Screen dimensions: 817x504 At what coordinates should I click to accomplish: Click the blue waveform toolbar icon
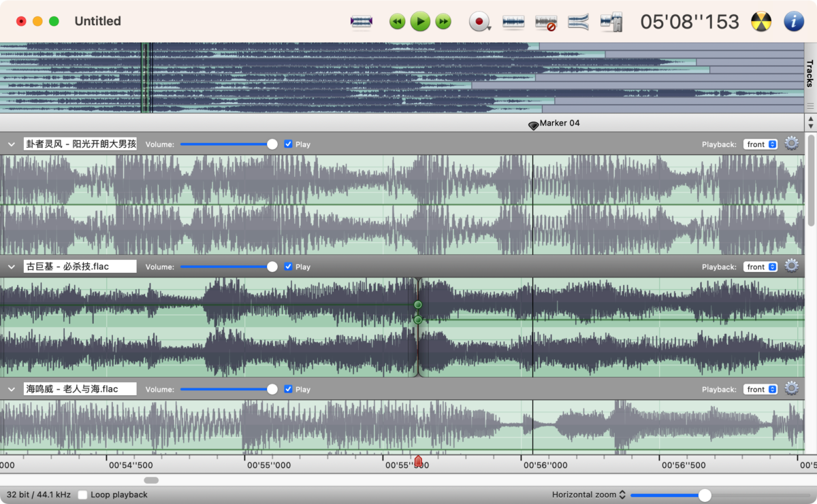point(513,22)
